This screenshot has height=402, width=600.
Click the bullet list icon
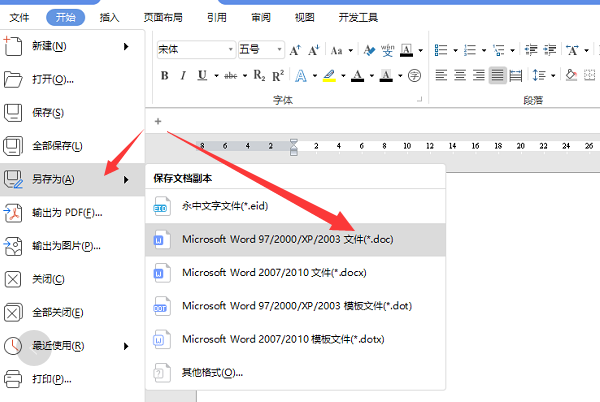click(441, 49)
